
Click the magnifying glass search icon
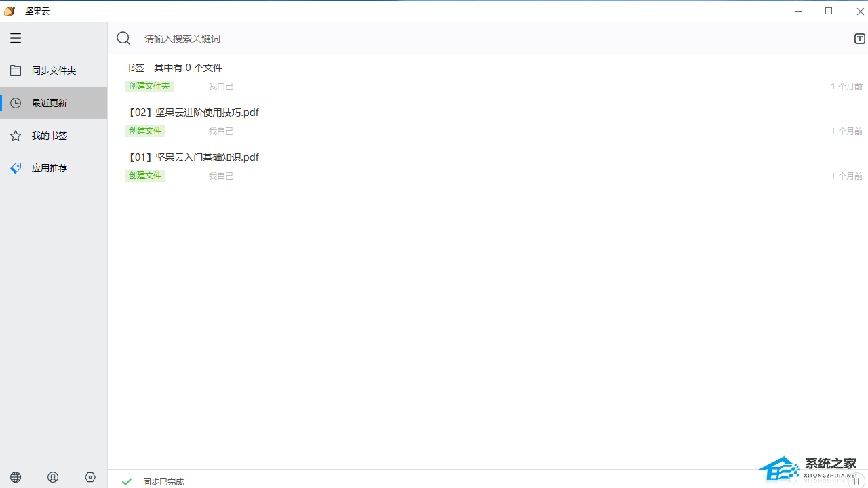123,38
